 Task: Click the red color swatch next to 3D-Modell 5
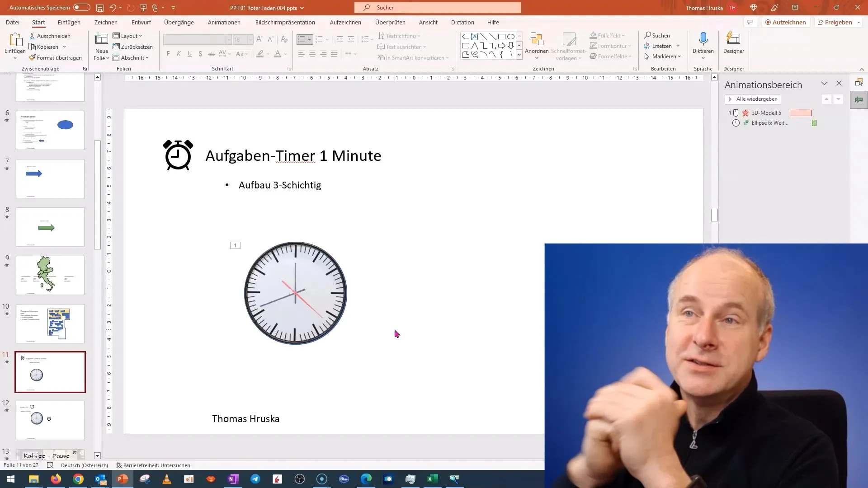pos(801,113)
